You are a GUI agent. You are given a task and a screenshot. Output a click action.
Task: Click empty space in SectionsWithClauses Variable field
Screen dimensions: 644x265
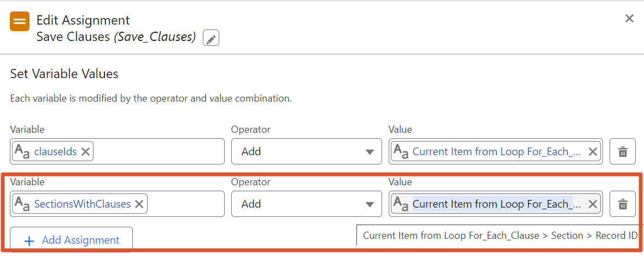[x=186, y=204]
